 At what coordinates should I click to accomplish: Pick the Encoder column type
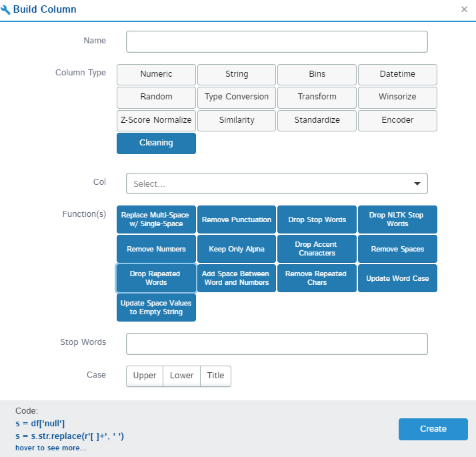pyautogui.click(x=397, y=121)
